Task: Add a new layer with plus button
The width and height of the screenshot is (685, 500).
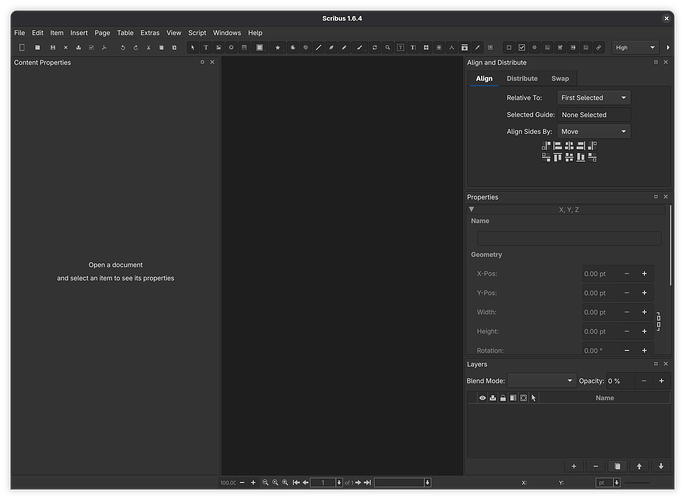Action: click(x=573, y=466)
